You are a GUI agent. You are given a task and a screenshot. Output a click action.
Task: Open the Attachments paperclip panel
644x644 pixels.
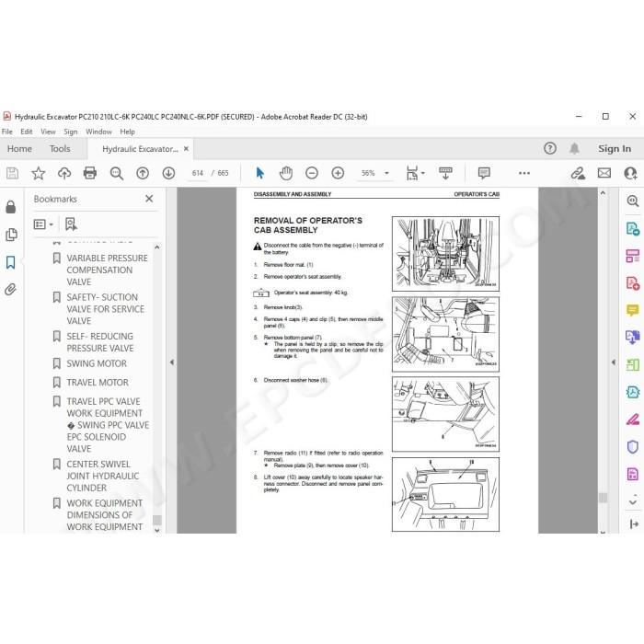click(11, 290)
